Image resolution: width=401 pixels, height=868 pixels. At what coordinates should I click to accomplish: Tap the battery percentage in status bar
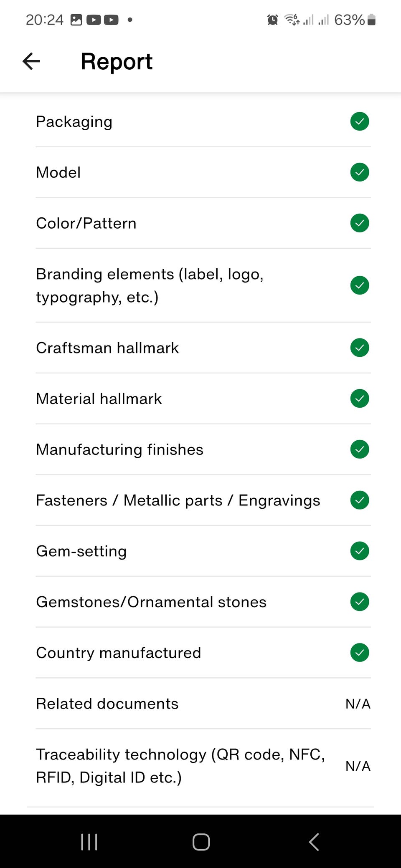[x=349, y=20]
